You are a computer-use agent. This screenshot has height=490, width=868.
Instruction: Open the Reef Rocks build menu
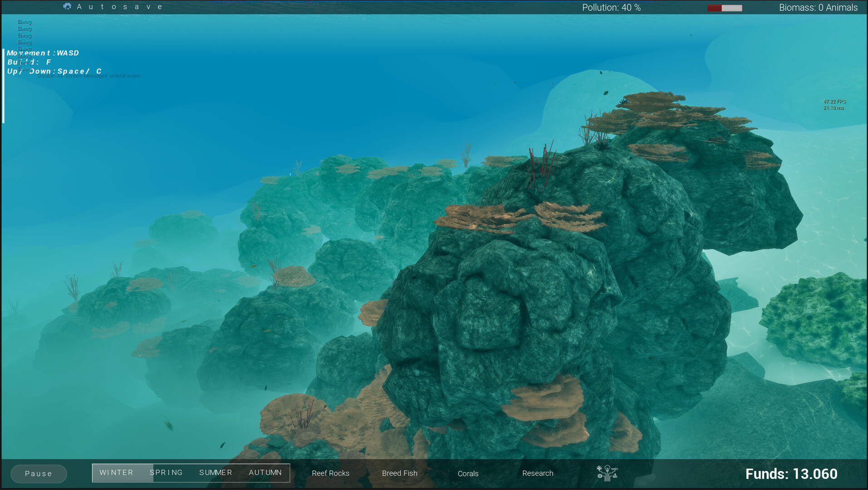point(330,473)
